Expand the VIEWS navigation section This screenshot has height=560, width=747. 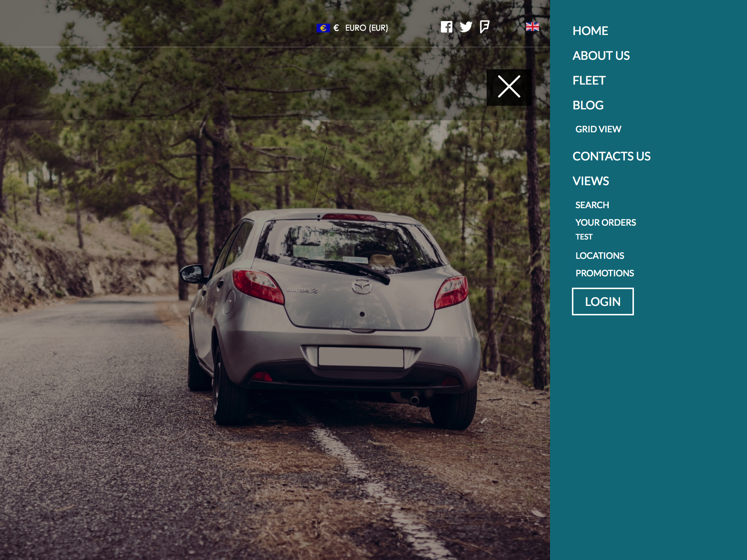(591, 180)
